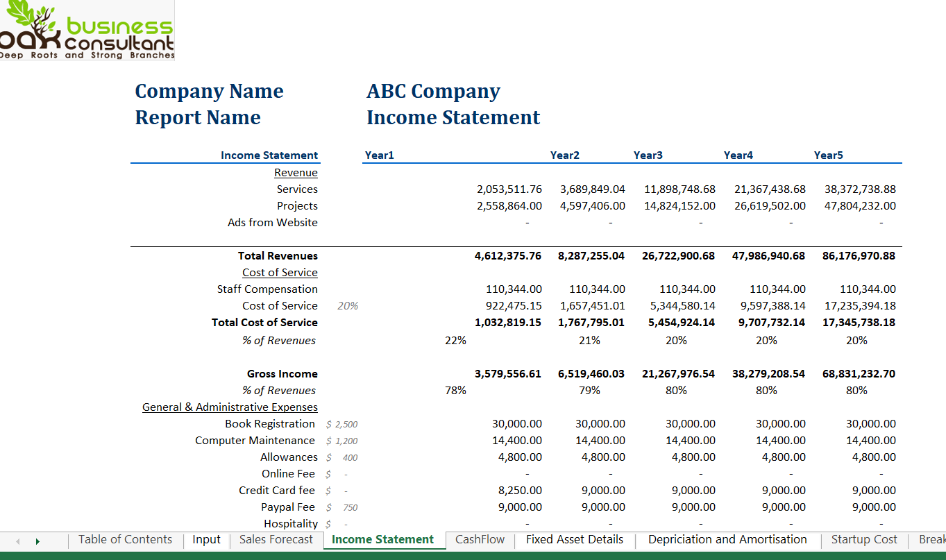Select the Year2 column header
Viewport: 946px width, 560px height.
[x=564, y=155]
